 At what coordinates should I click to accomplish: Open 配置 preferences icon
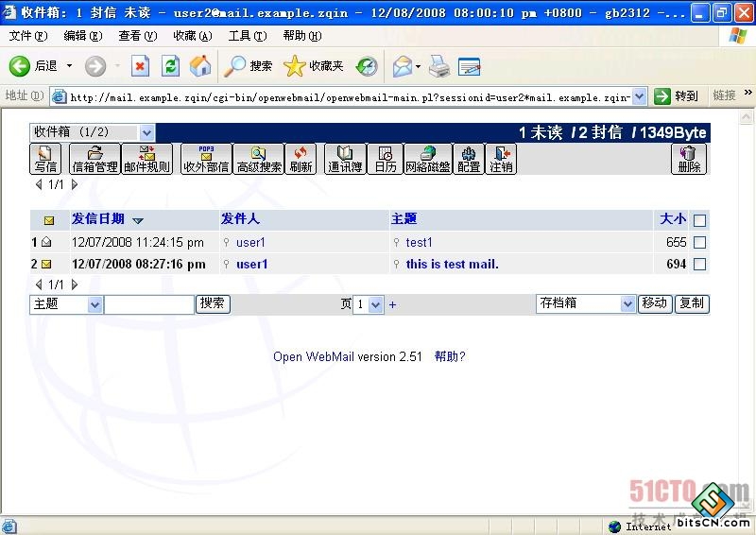(x=469, y=159)
